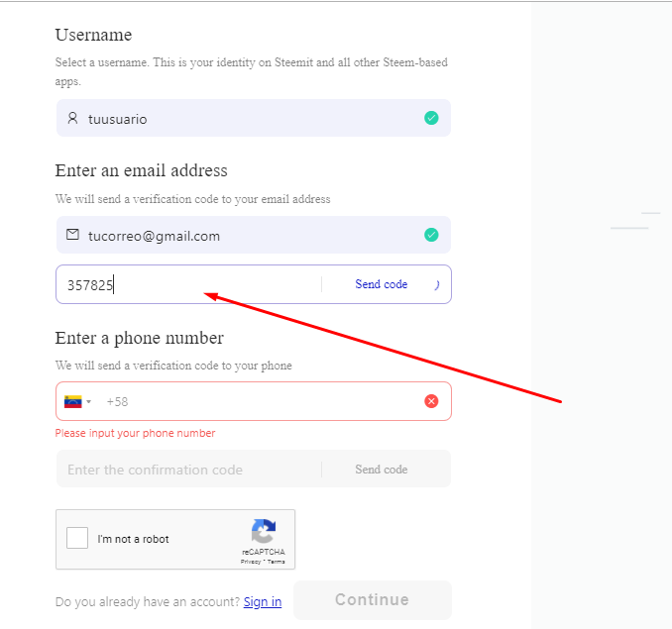Open the reCAPTCHA Terms link

[276, 562]
